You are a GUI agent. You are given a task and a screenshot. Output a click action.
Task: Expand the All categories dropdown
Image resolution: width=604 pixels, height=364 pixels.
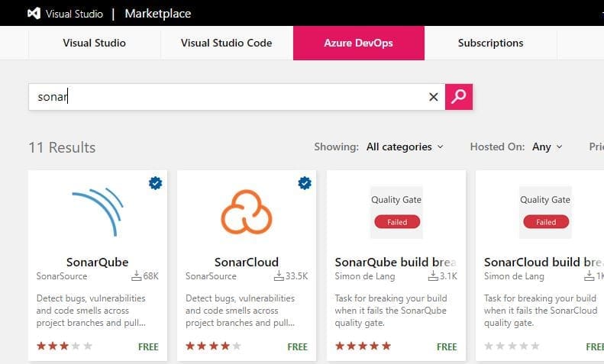point(404,147)
